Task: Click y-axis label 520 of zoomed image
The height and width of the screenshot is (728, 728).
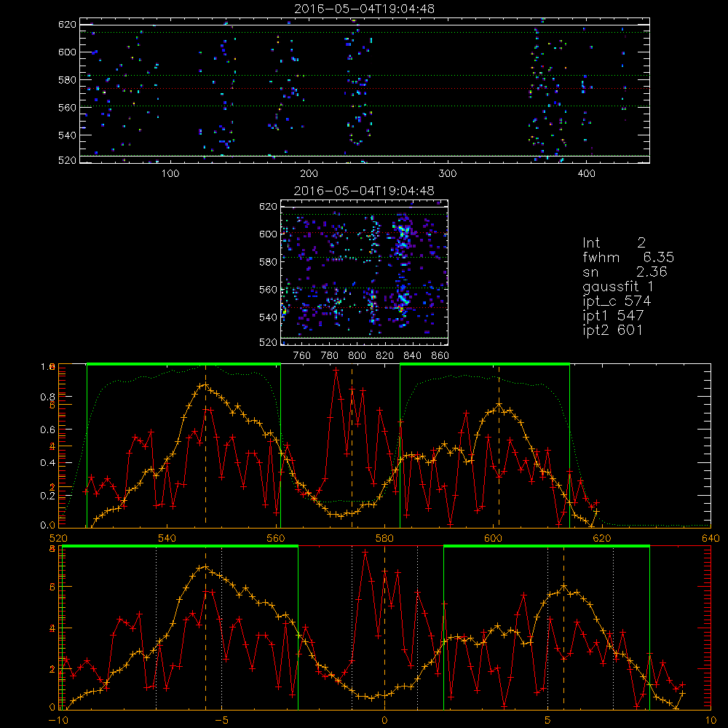Action: click(x=268, y=342)
